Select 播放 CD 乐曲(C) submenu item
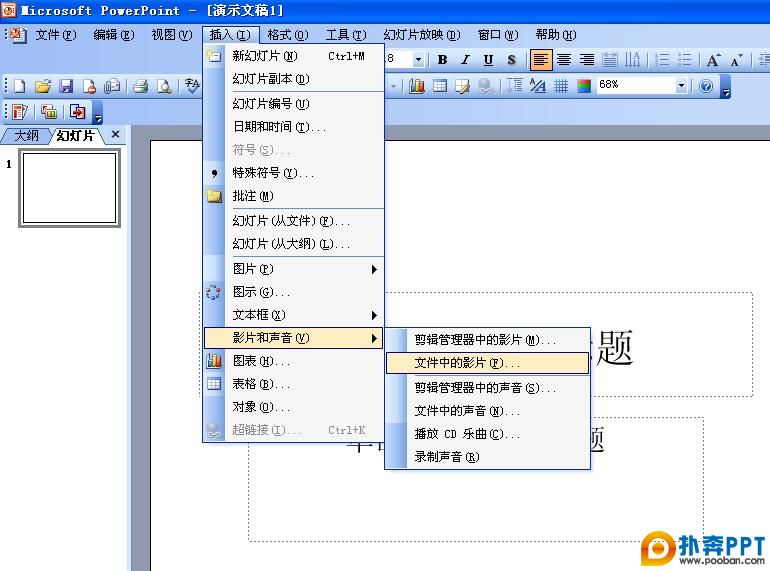 pos(487,434)
